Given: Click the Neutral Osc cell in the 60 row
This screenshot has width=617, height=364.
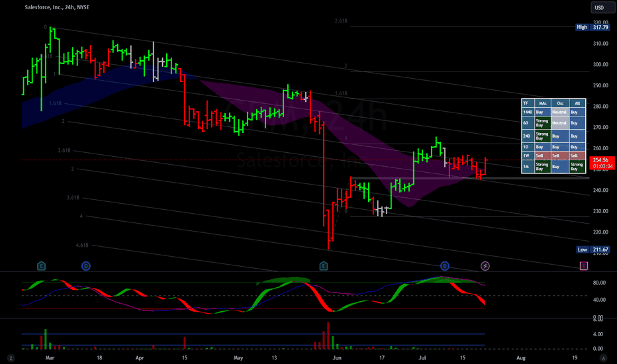Looking at the screenshot, I should pos(560,123).
